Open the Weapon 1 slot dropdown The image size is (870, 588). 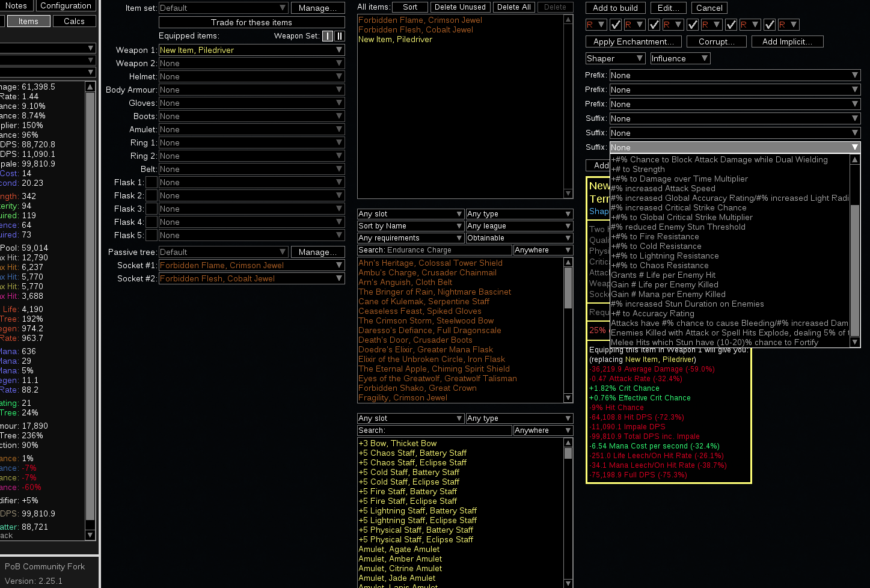(251, 50)
